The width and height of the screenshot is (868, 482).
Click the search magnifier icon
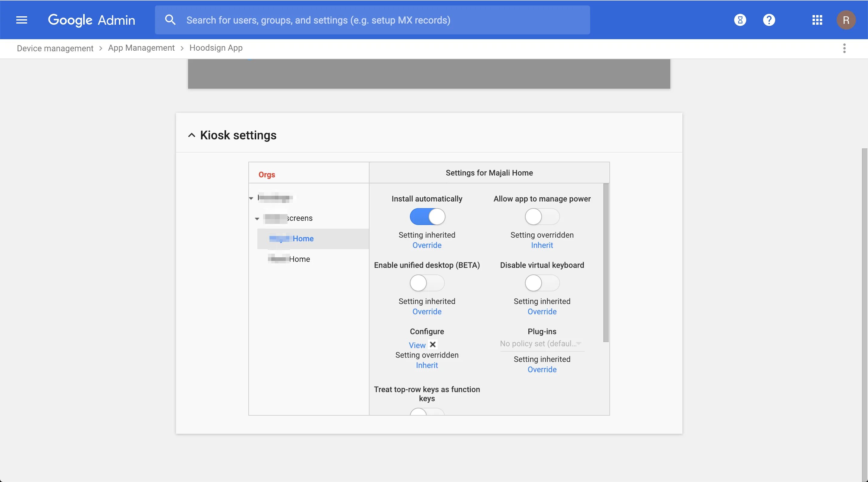pos(170,20)
